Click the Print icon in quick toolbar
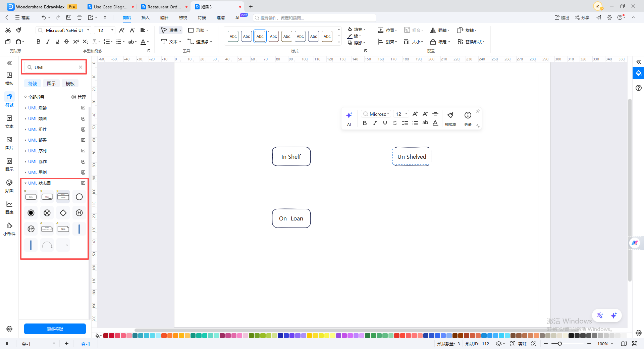 tap(79, 17)
